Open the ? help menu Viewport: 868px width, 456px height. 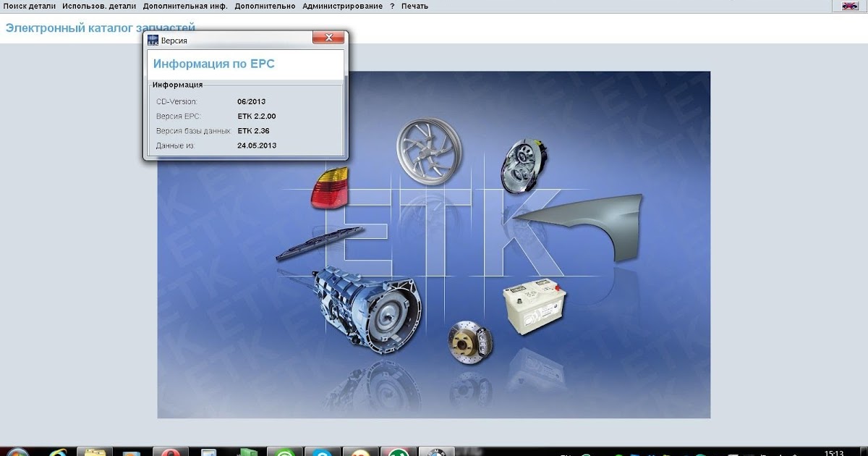coord(392,6)
